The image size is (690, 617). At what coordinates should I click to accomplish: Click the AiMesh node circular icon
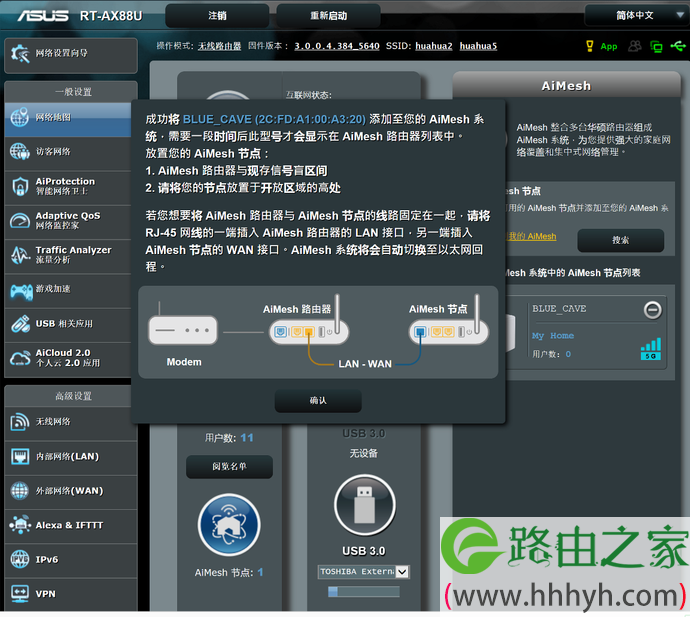point(229,525)
